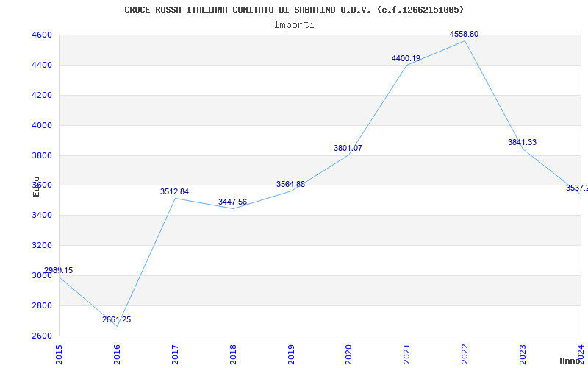588x368 pixels.
Task: Click y-axis value 3000
Action: (x=42, y=275)
